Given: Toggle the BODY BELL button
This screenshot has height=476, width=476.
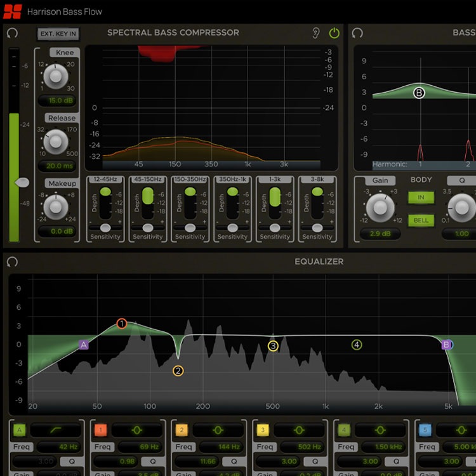Looking at the screenshot, I should click(421, 220).
